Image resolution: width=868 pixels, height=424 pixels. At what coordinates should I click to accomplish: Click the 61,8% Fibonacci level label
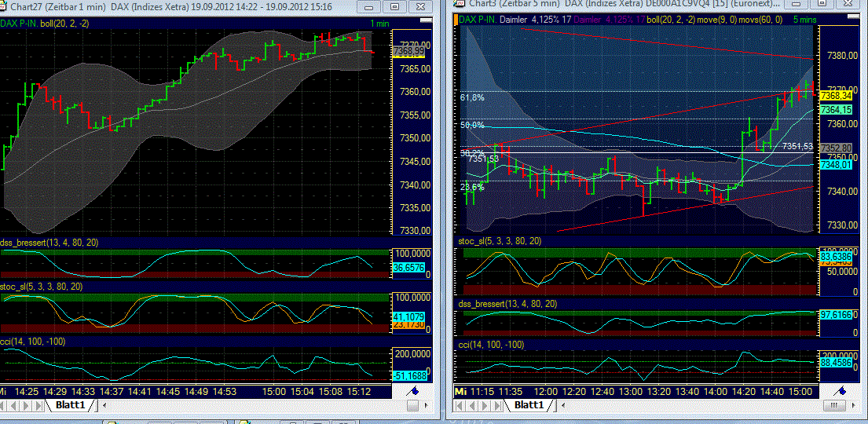(x=472, y=97)
